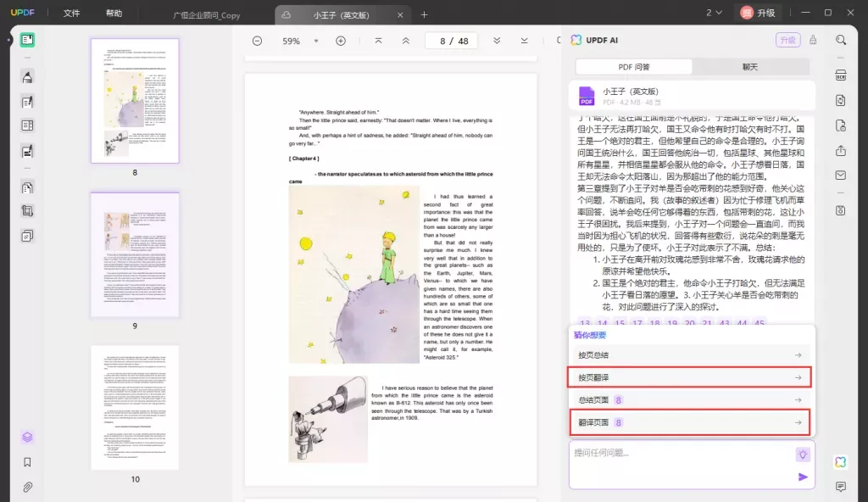
Task: Select the highlighter comment tool
Action: click(x=27, y=77)
